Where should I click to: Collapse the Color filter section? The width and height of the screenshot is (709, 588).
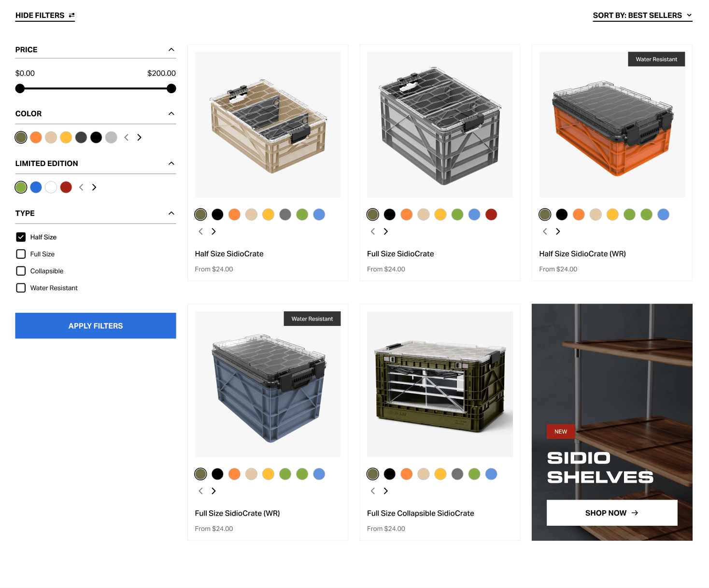171,113
